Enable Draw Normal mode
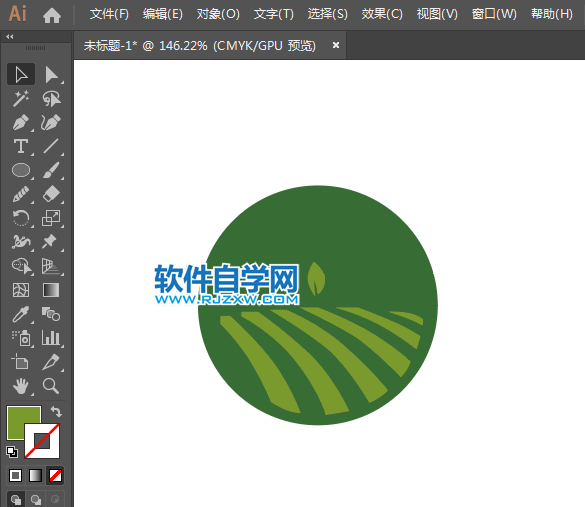 point(16,500)
